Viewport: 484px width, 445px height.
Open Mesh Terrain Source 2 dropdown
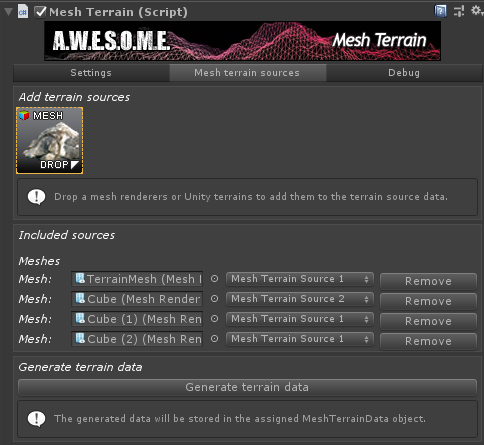[x=299, y=299]
